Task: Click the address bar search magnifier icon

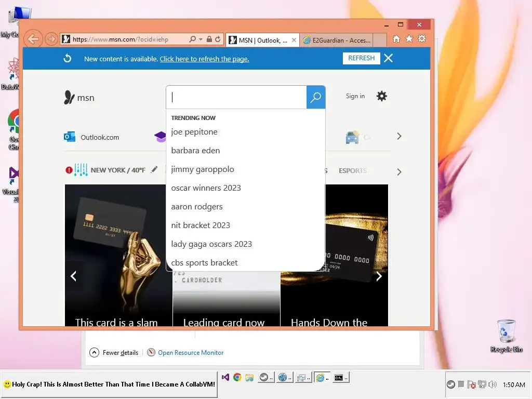Action: point(192,39)
